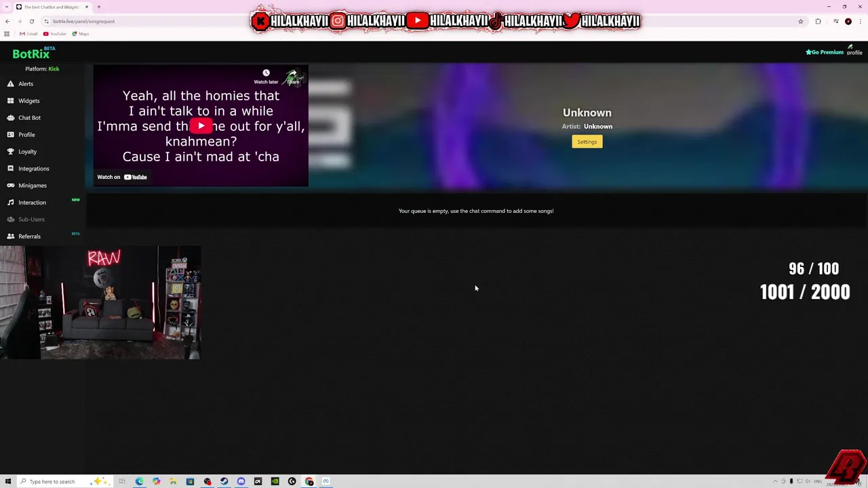Viewport: 868px width, 488px height.
Task: Click the browser forward arrow
Action: click(x=20, y=21)
